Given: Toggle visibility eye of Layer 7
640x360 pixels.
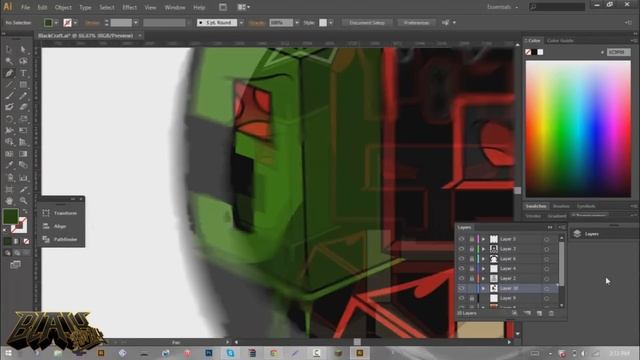Looking at the screenshot, I should pyautogui.click(x=461, y=249).
